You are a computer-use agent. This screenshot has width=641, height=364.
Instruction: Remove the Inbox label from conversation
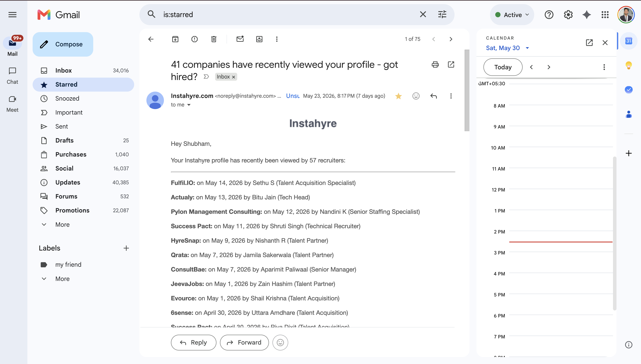point(234,77)
